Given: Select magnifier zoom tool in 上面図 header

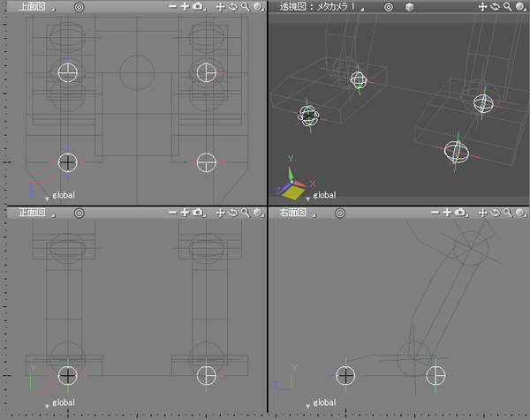Looking at the screenshot, I should point(246,7).
